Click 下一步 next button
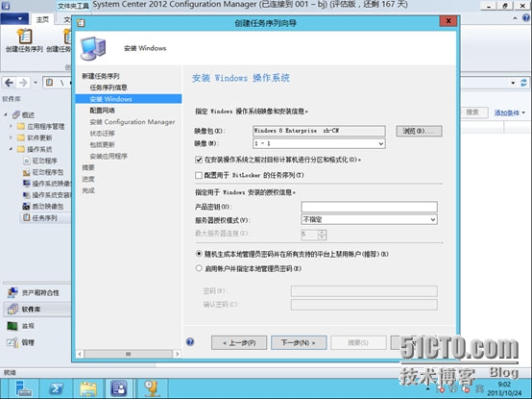Image resolution: width=532 pixels, height=399 pixels. (299, 342)
